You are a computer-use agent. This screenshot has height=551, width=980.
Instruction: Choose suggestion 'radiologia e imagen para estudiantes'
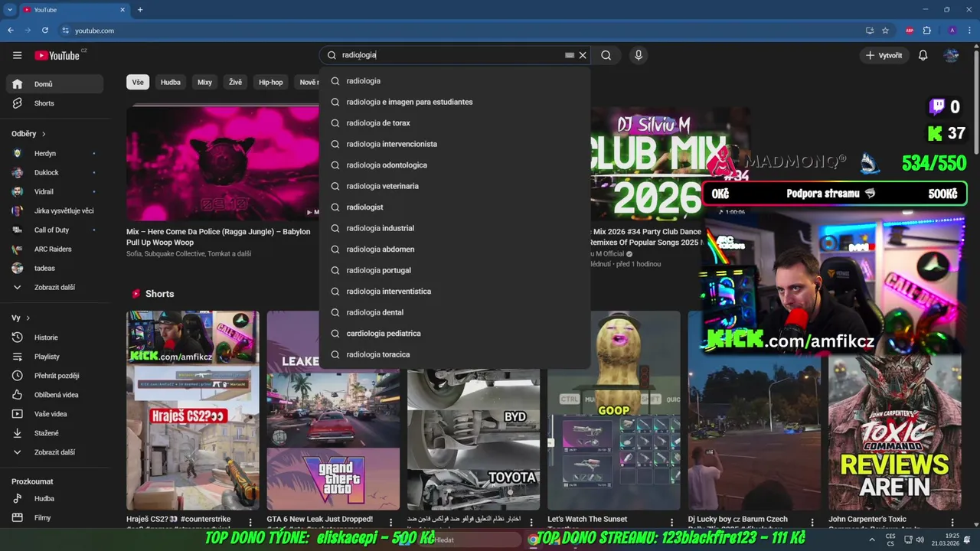click(455, 102)
